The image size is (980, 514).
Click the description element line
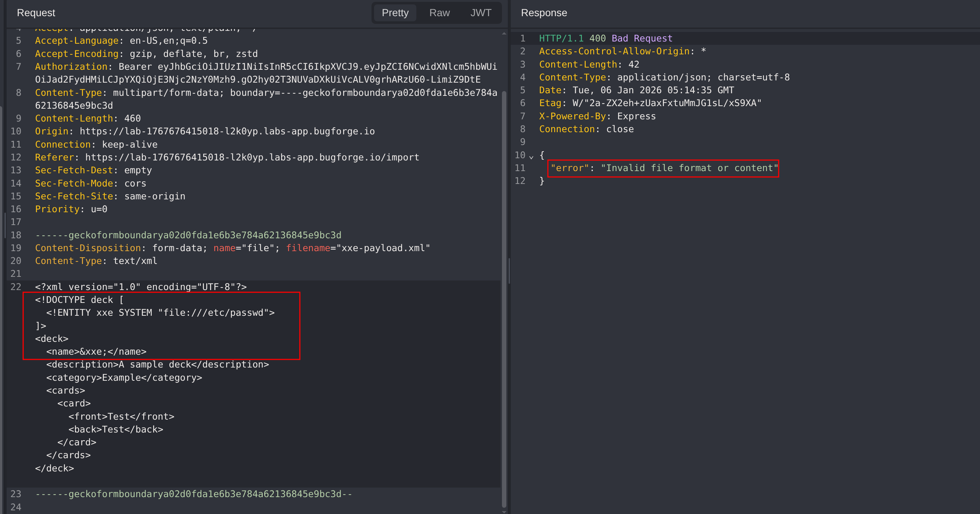click(x=158, y=365)
